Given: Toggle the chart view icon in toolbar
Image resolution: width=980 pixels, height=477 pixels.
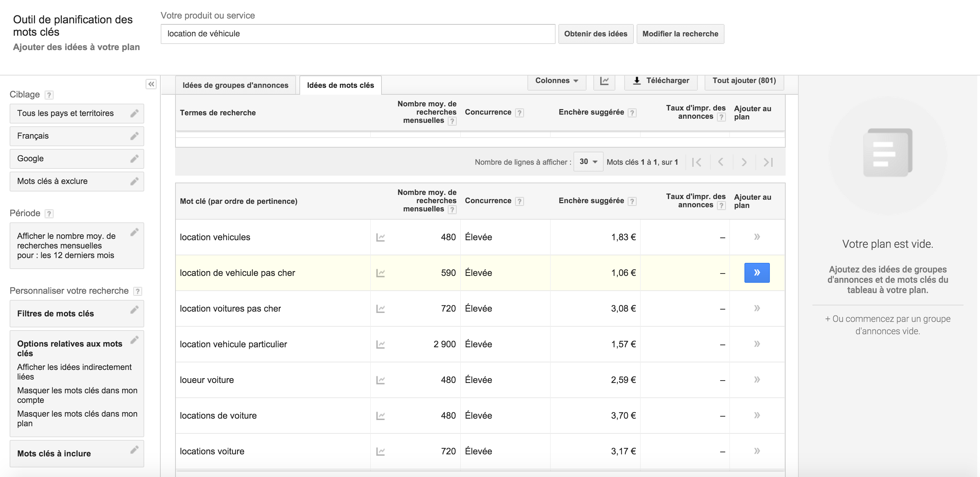Looking at the screenshot, I should (x=604, y=81).
